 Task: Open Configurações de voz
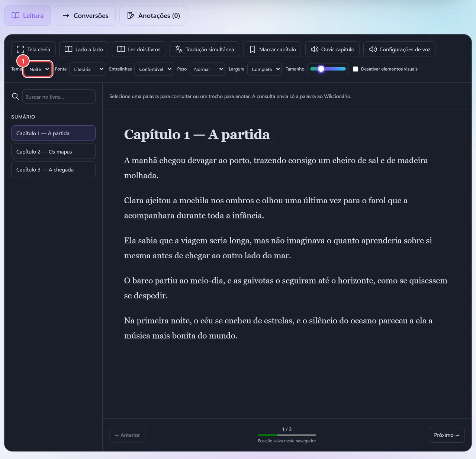point(399,49)
